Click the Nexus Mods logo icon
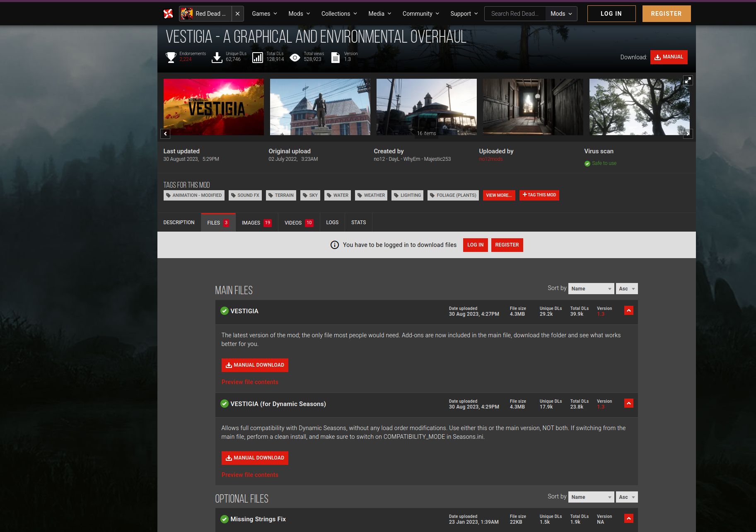 click(x=168, y=14)
